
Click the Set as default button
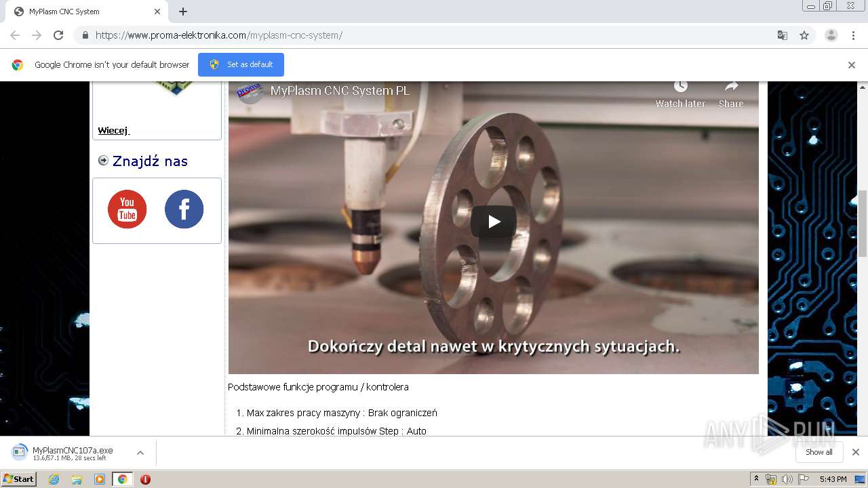click(x=241, y=64)
